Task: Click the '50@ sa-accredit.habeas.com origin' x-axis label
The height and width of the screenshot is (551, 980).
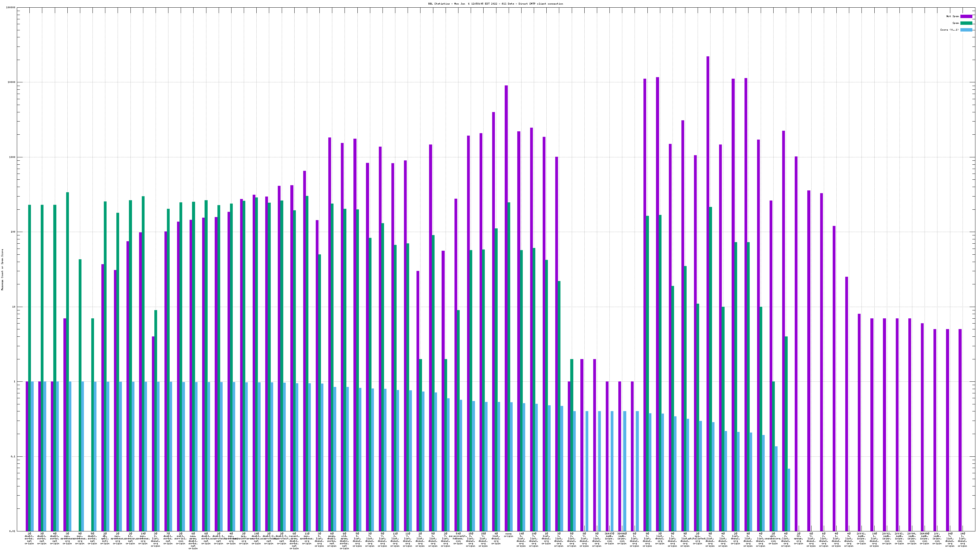Action: pyautogui.click(x=458, y=538)
